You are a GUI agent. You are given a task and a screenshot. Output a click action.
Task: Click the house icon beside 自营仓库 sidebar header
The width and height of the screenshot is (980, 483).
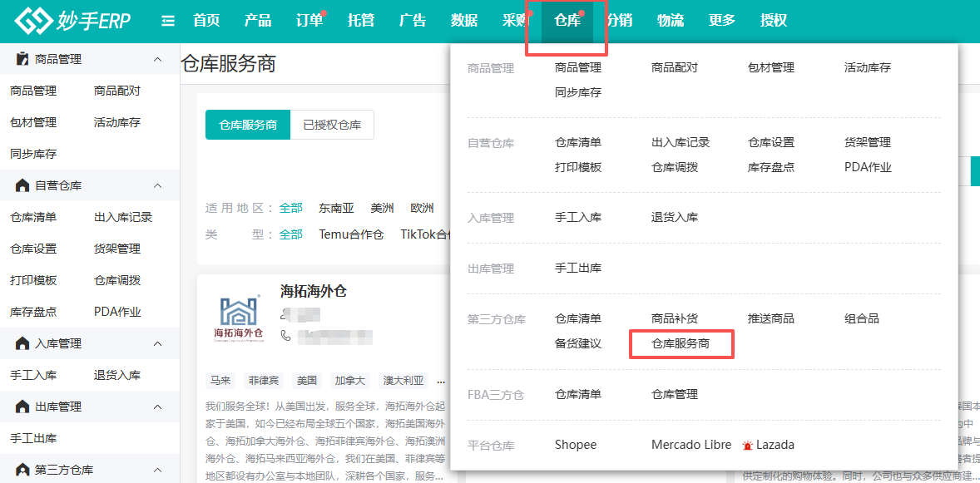(22, 185)
